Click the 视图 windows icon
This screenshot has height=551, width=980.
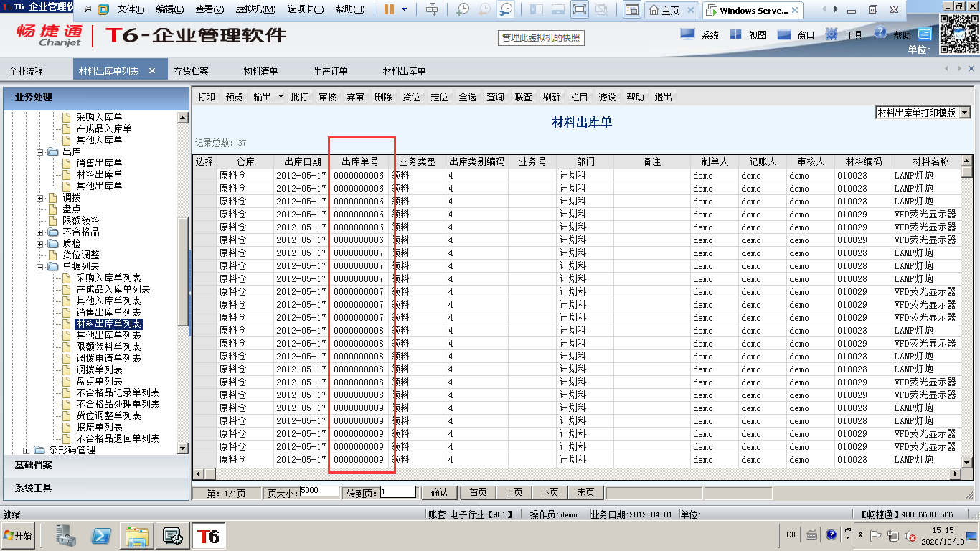pos(735,34)
